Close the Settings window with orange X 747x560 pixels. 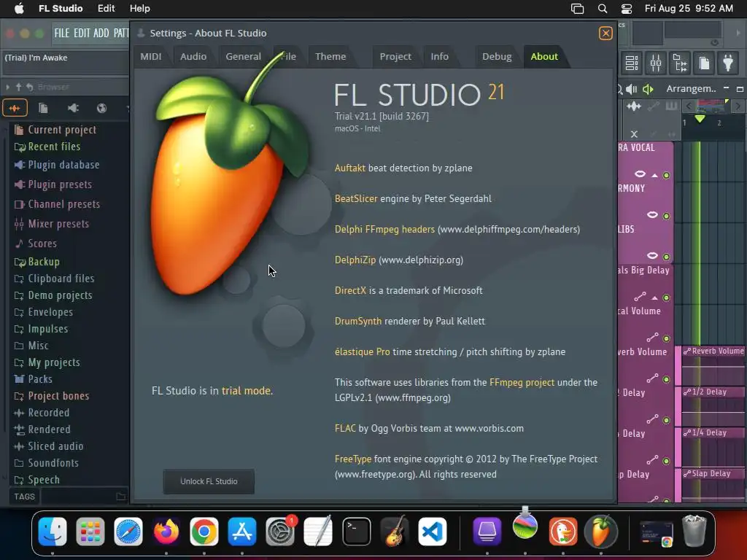pos(605,34)
